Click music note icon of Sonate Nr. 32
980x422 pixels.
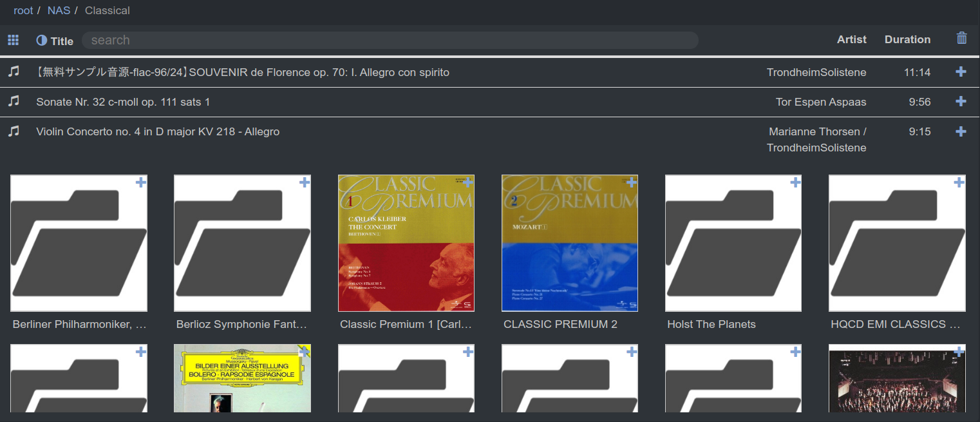(14, 101)
